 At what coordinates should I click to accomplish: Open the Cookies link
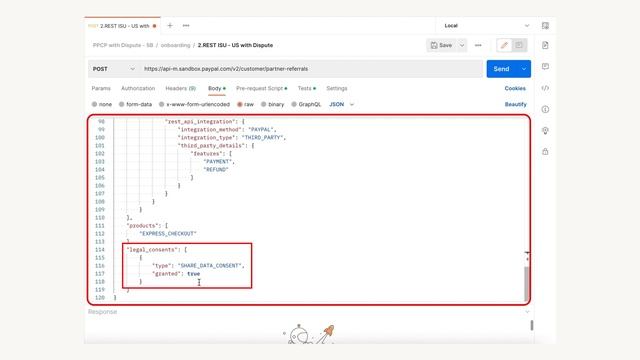(x=515, y=88)
